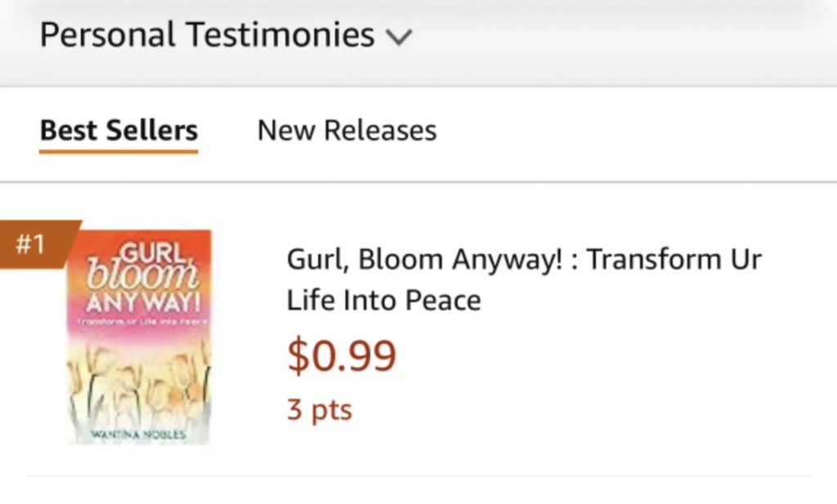Screen dimensions: 837x504
Task: Click the word 'Releases' in the tab bar
Action: 380,131
